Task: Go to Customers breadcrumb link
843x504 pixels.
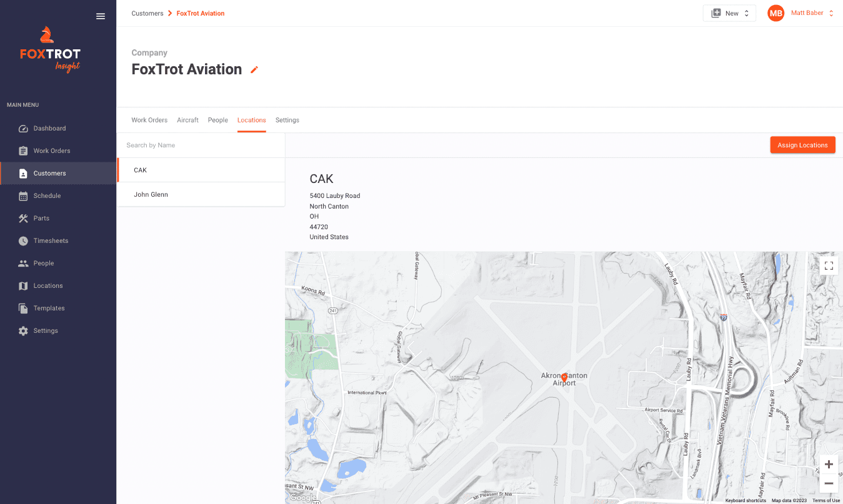Action: click(x=147, y=13)
